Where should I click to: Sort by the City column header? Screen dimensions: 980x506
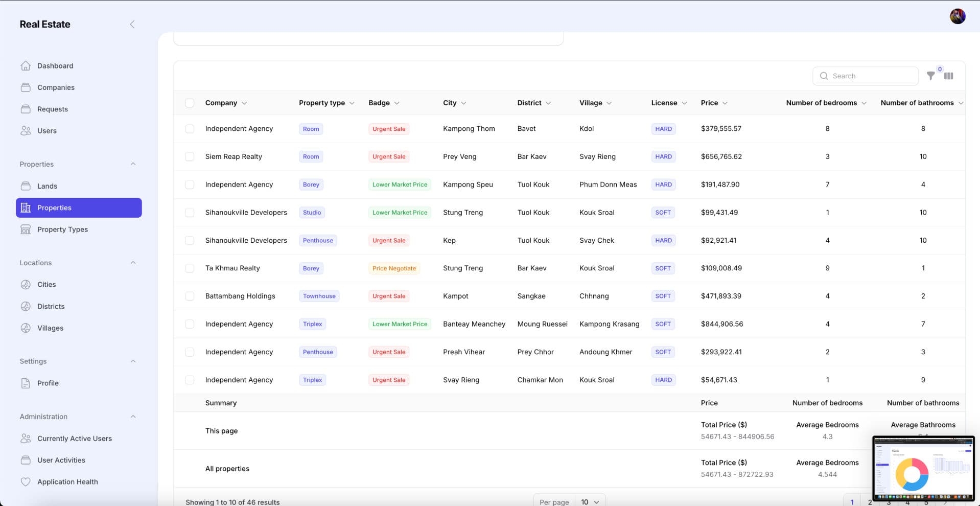[454, 103]
